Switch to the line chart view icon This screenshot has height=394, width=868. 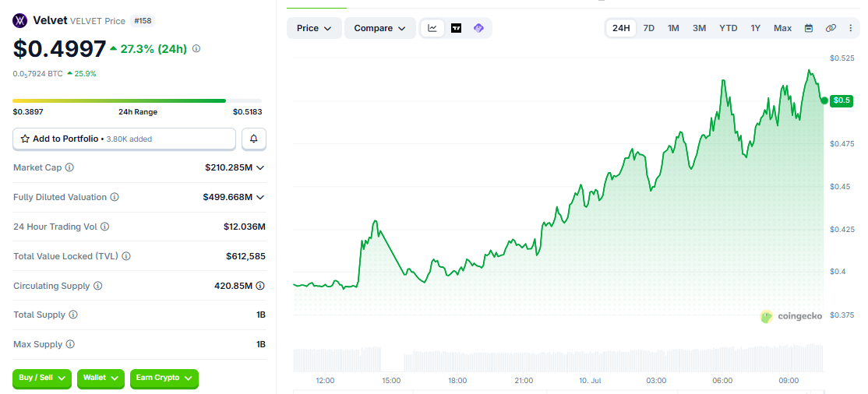tap(432, 28)
